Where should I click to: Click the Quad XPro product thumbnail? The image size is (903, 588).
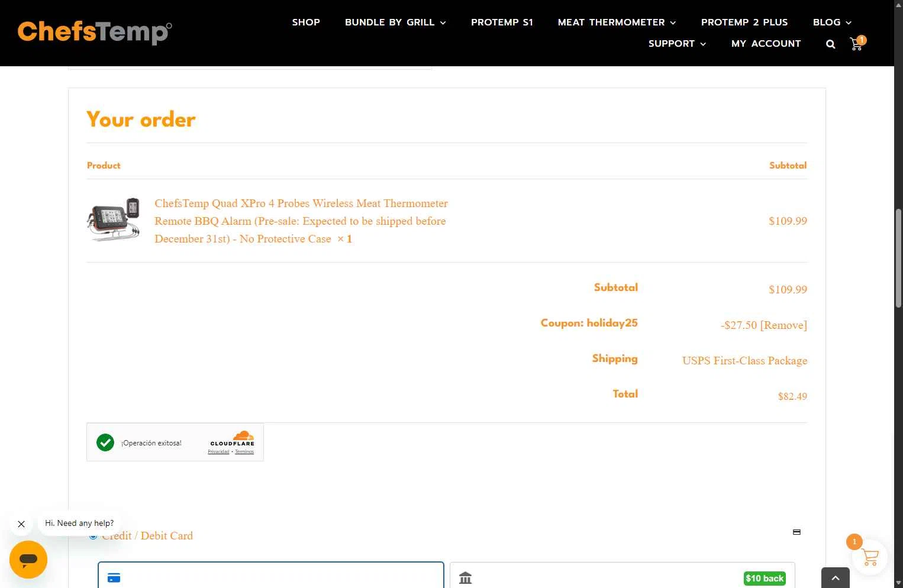114,219
